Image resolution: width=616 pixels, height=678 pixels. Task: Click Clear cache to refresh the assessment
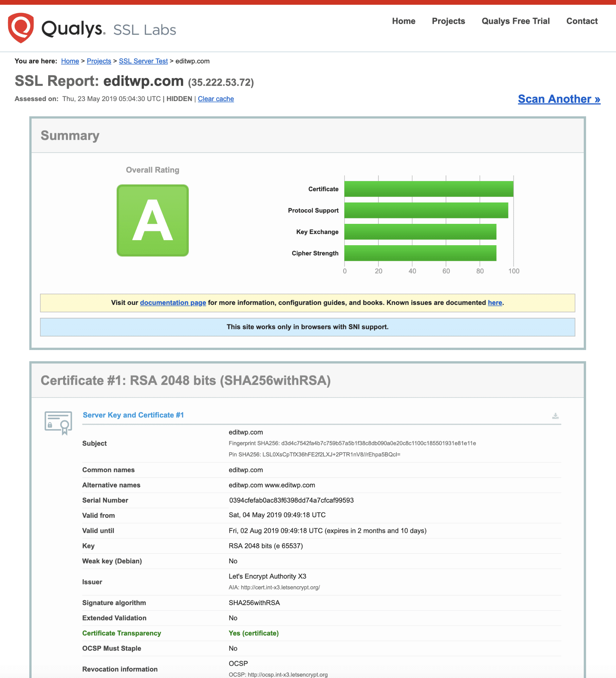tap(216, 99)
